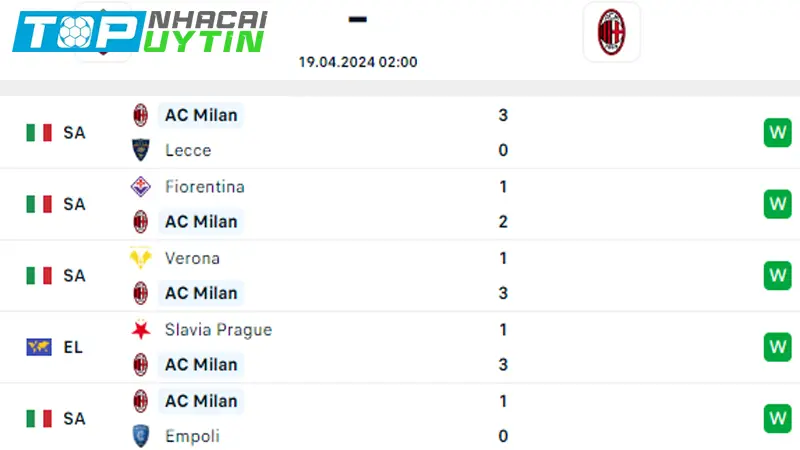The width and height of the screenshot is (800, 450).
Task: Click the Empoli team crest icon
Action: click(140, 436)
